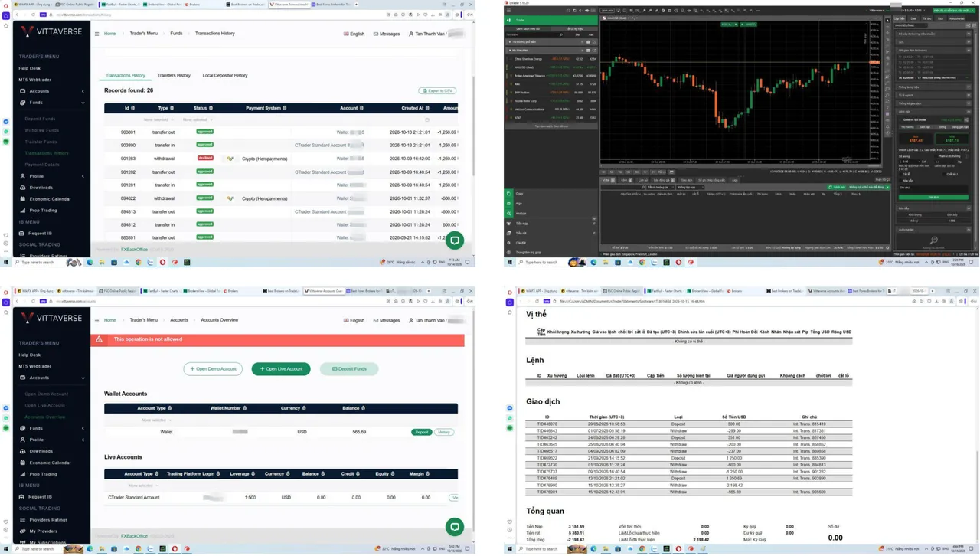Open English language selector in Accounts Overview window
The image size is (980, 556).
354,320
